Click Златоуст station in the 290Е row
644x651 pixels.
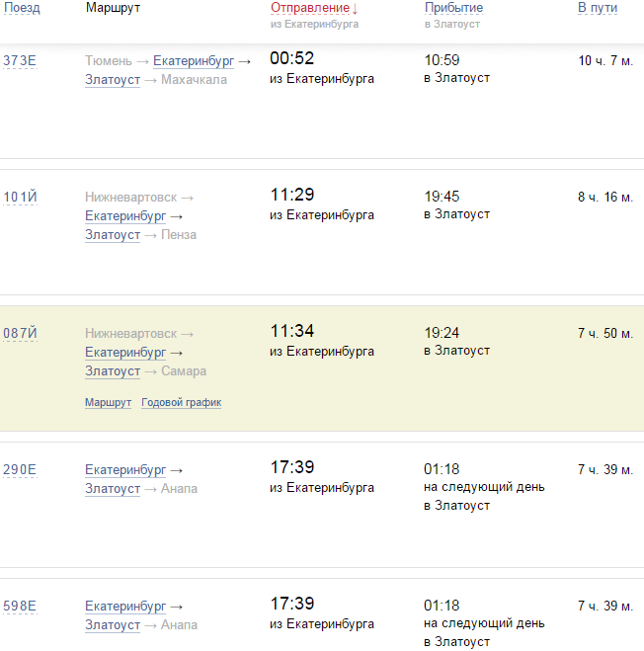click(113, 489)
